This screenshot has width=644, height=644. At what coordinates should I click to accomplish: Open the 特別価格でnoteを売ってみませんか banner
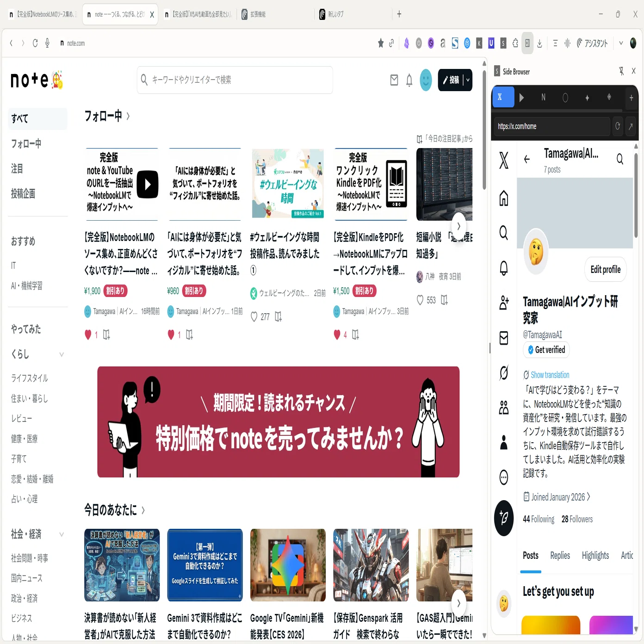[278, 422]
